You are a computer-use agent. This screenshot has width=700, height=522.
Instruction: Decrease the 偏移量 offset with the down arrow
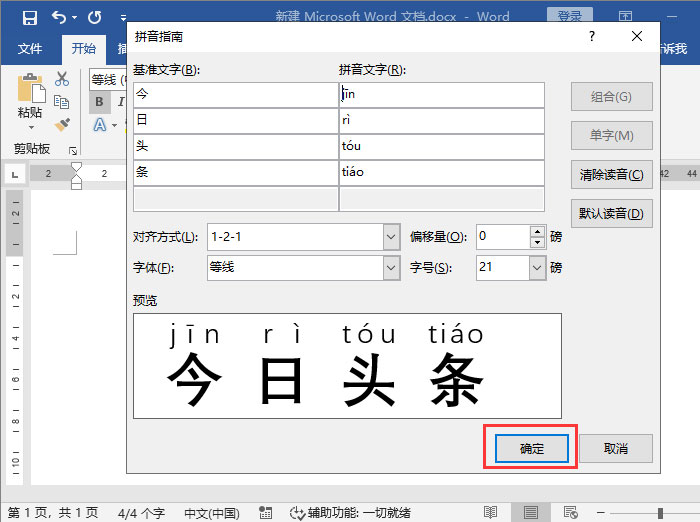click(538, 242)
